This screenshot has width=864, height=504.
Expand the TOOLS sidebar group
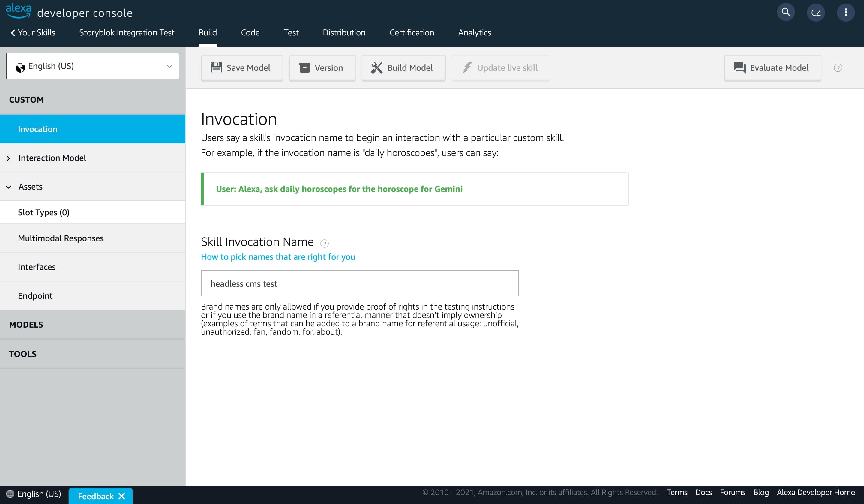tap(93, 354)
